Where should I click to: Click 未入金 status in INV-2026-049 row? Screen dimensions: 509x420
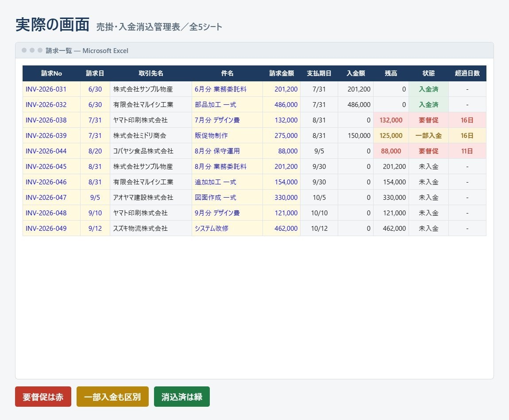428,228
